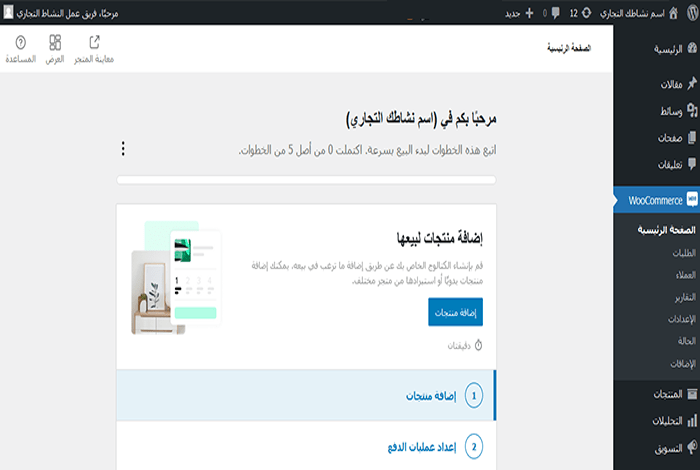Click the دقيقتان timer icon
The width and height of the screenshot is (700, 470).
[x=478, y=345]
